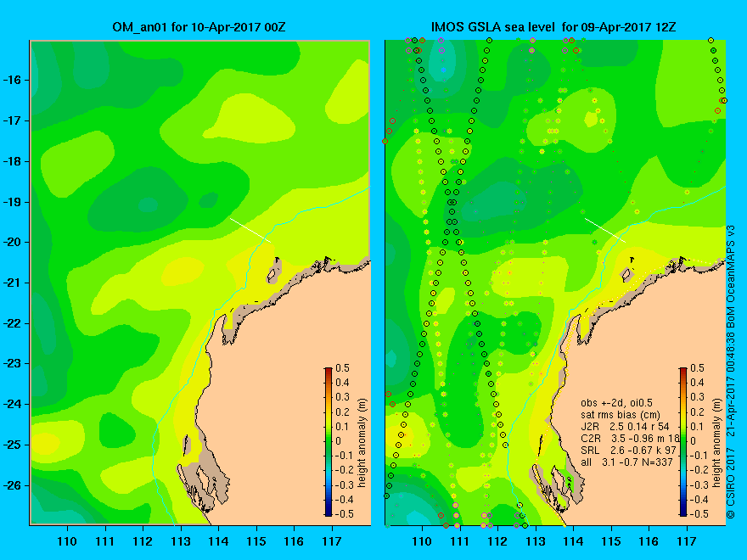Screen dimensions: 747x560
Task: Click the 0.5 tick on the OM_an01 color bar
Action: 343,368
